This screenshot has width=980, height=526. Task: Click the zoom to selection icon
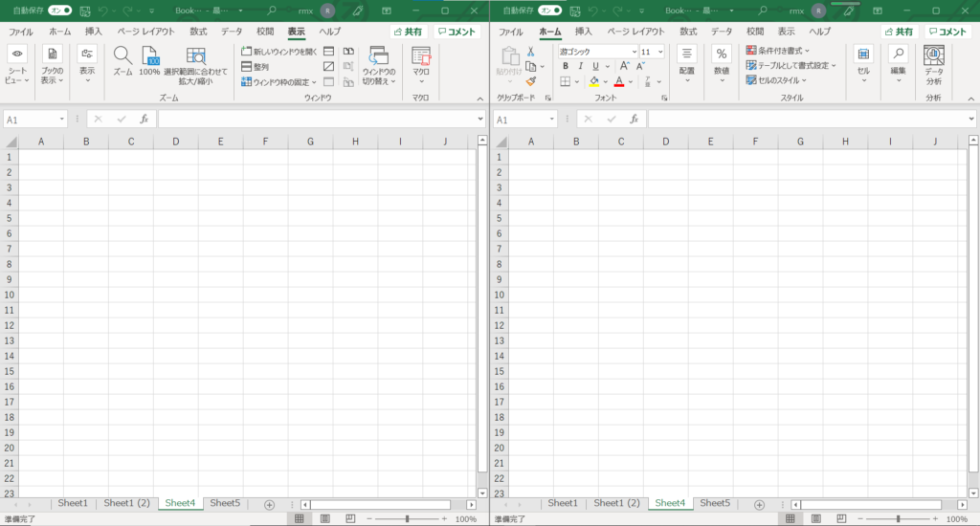pos(195,56)
